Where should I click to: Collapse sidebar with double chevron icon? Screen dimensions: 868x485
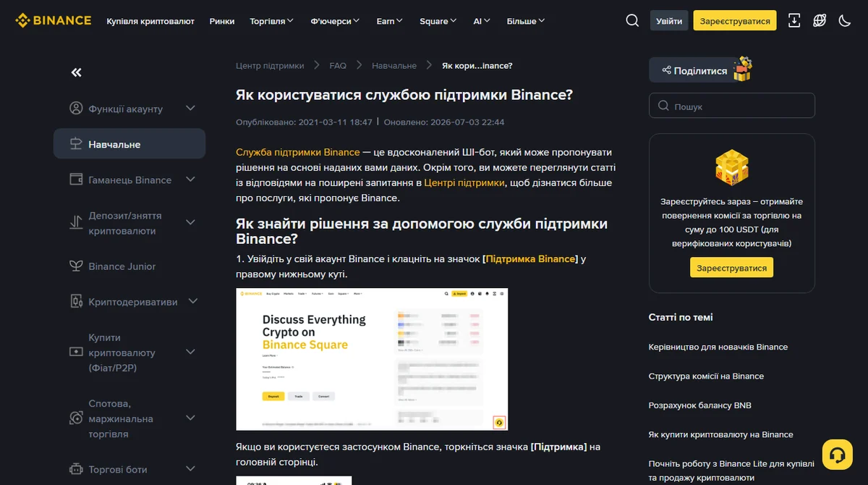click(x=77, y=72)
